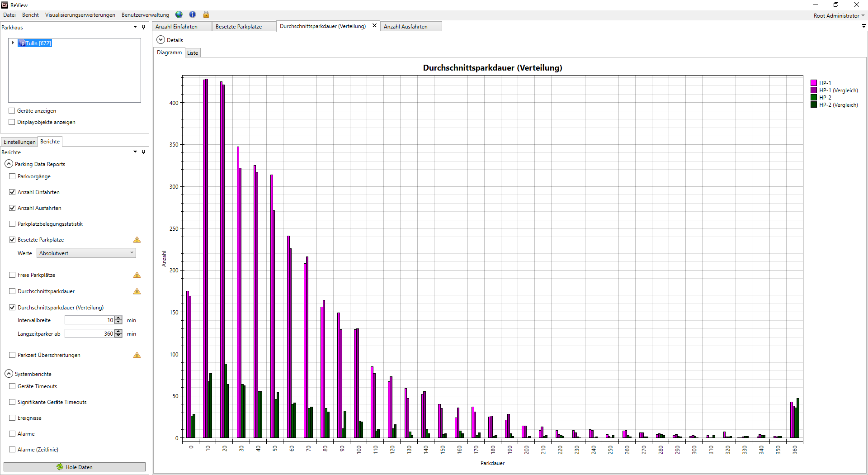The image size is (868, 475).
Task: Enable the Parkvorgänge report checkbox
Action: [x=12, y=176]
